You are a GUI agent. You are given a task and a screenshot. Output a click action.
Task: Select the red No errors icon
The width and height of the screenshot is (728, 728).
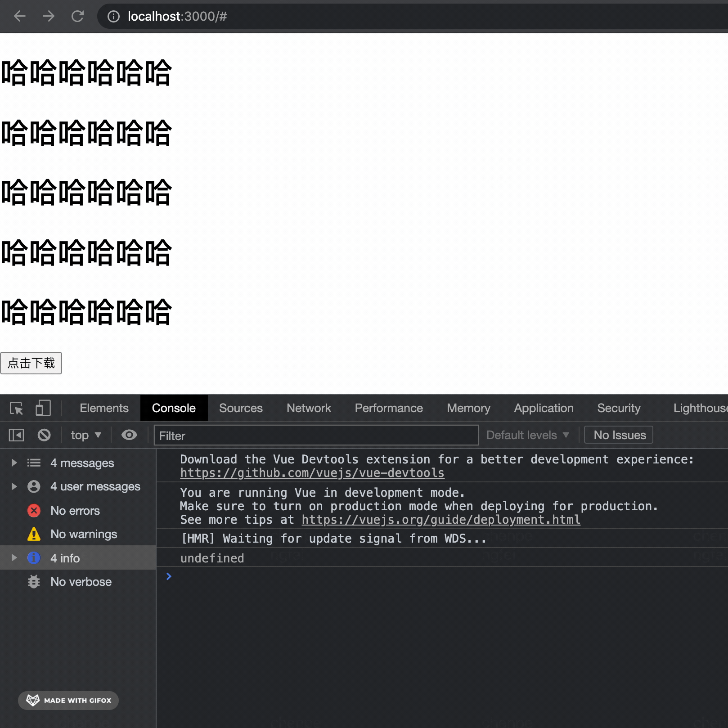[x=34, y=510]
